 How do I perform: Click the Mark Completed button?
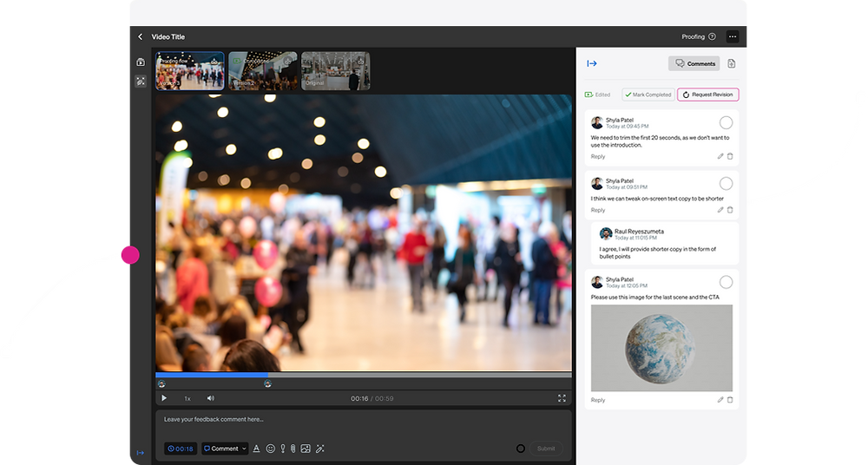pos(648,95)
